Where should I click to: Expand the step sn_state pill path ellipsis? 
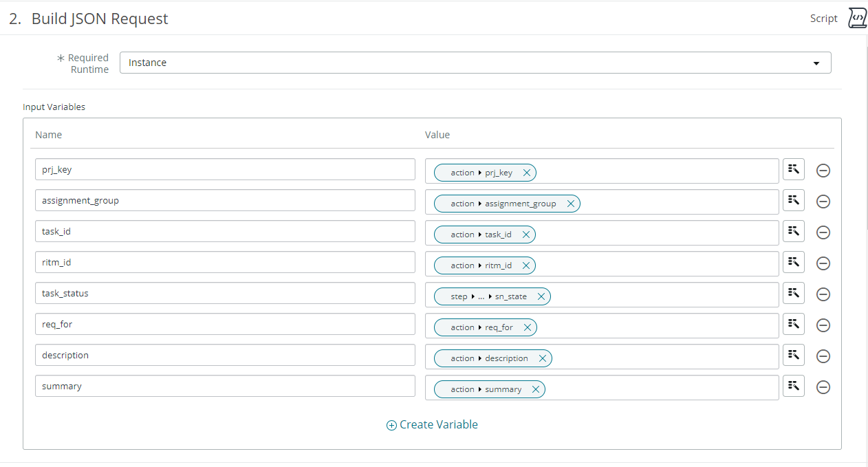coord(481,296)
